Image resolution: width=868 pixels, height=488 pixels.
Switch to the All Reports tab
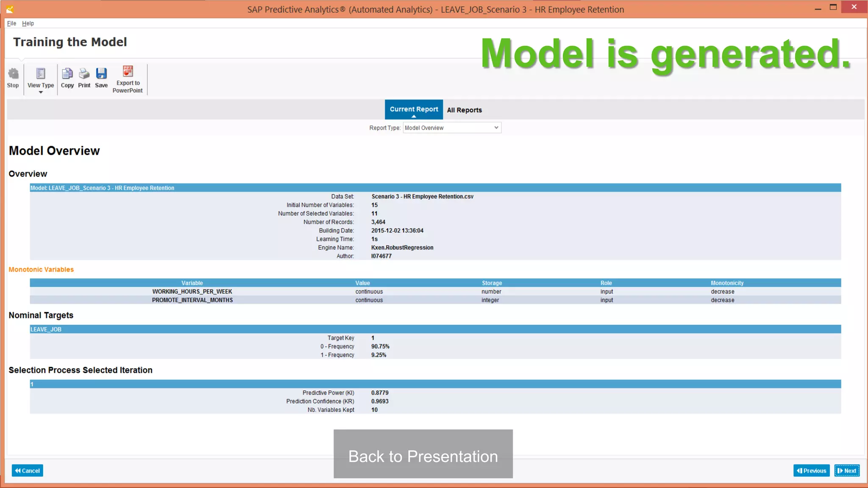click(464, 110)
